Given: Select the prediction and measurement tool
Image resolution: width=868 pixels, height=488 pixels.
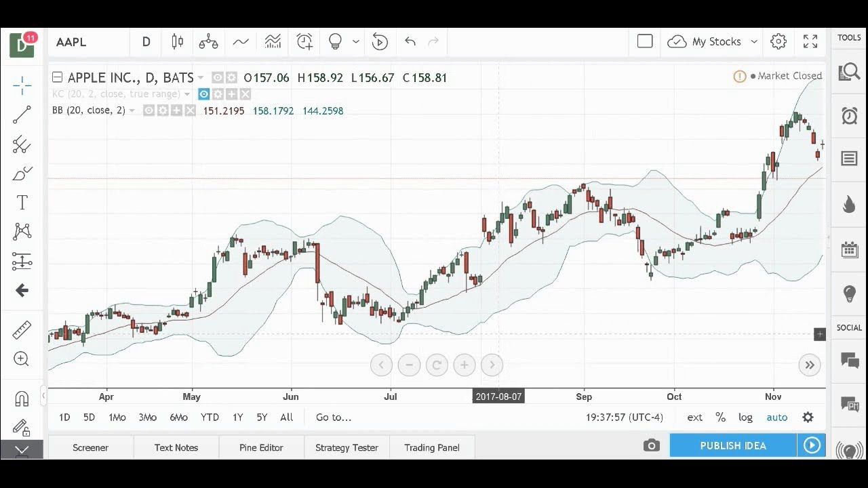Looking at the screenshot, I should coord(22,261).
